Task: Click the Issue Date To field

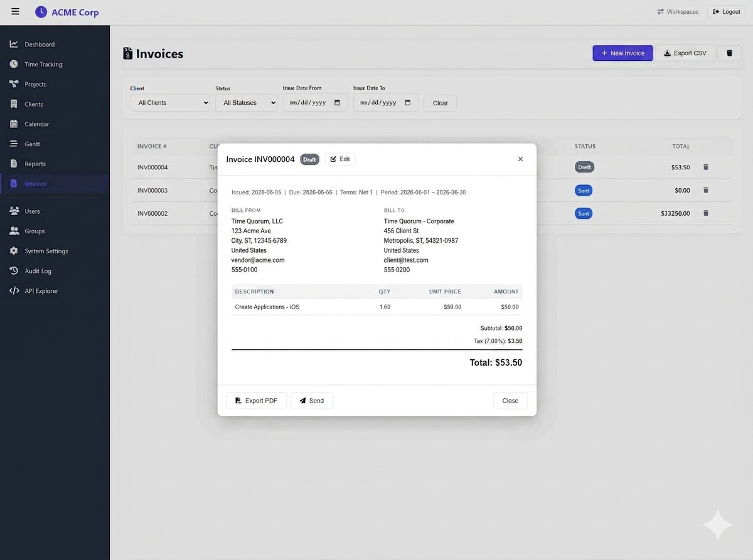Action: 385,103
